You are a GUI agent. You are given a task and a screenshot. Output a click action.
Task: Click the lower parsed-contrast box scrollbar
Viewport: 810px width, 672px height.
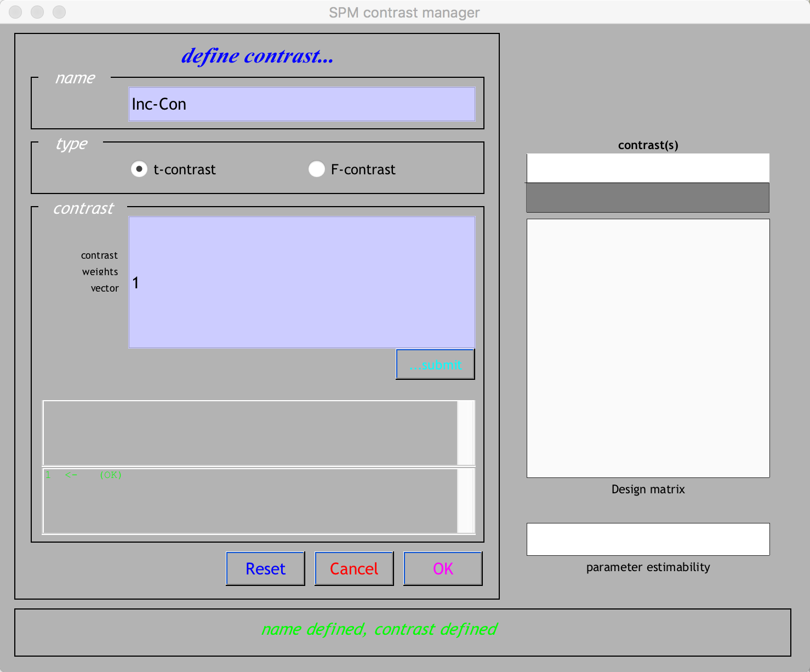(x=466, y=500)
